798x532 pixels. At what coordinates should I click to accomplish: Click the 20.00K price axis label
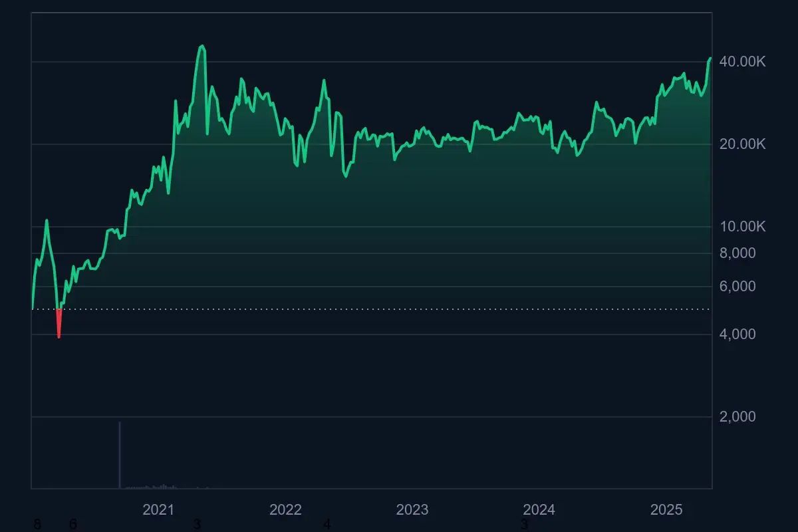tap(743, 144)
